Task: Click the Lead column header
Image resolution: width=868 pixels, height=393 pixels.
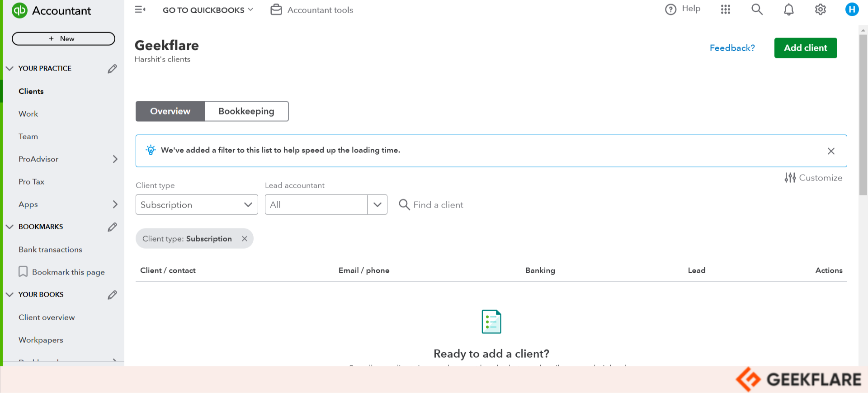Action: click(697, 270)
